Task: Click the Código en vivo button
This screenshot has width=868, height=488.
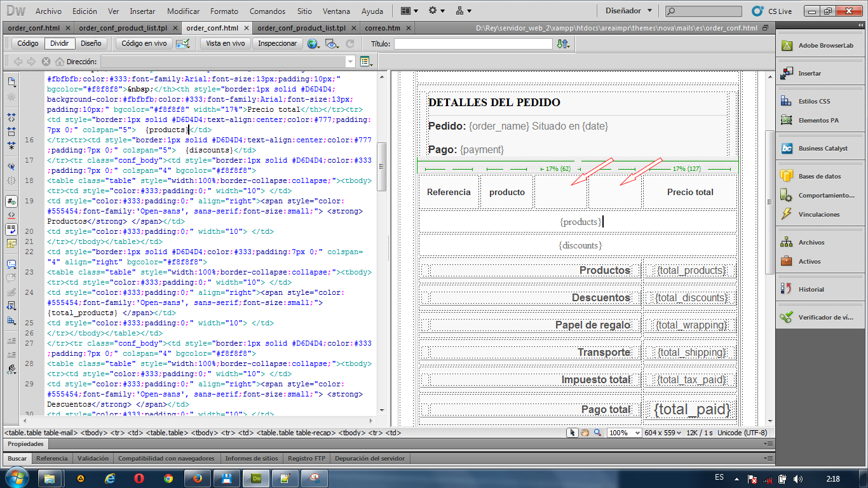Action: [x=144, y=44]
